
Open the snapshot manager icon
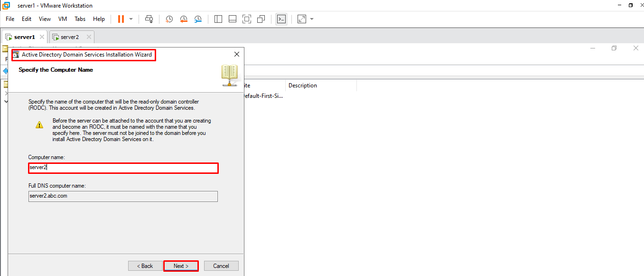pyautogui.click(x=198, y=19)
